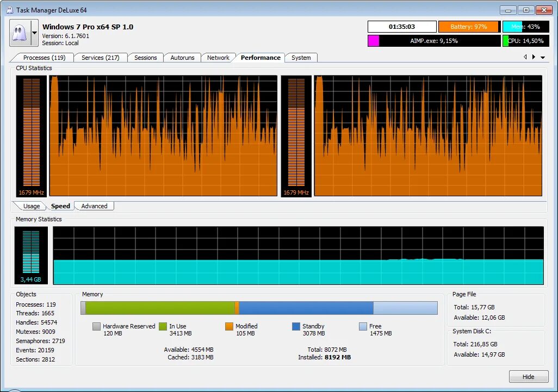
Task: Open the Advanced sub-tab
Action: click(x=94, y=206)
